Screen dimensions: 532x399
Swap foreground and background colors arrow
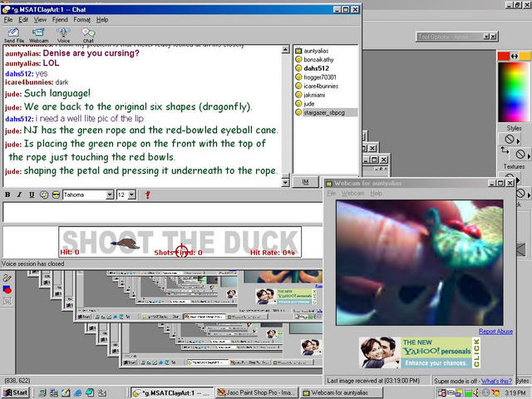(515, 57)
